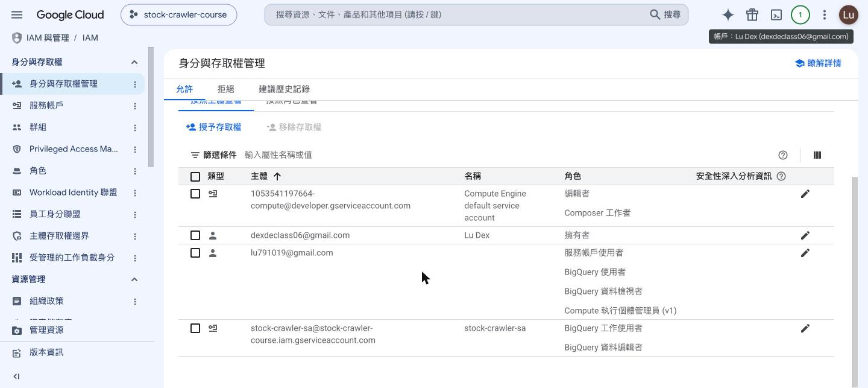The image size is (868, 388).
Task: Click the Lu account avatar
Action: pyautogui.click(x=849, y=14)
